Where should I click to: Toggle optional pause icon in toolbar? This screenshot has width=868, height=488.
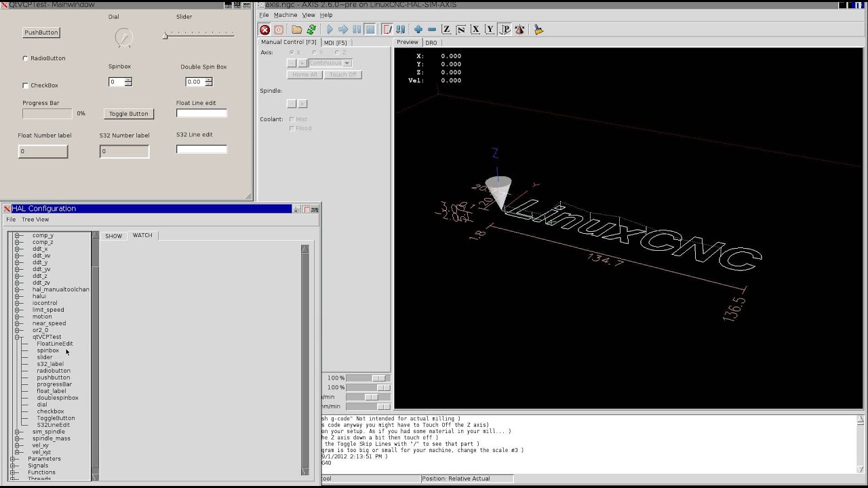[401, 30]
